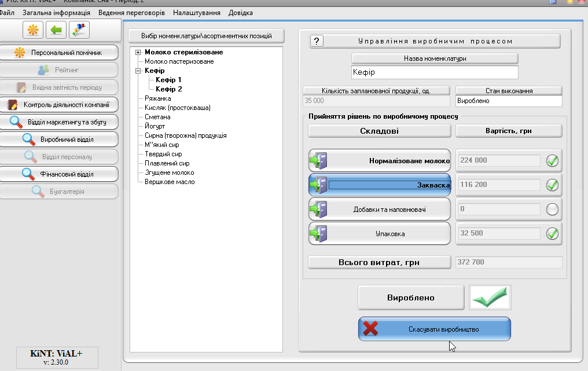The width and height of the screenshot is (588, 371).
Task: Click the Вартість, грн column header
Action: (509, 131)
